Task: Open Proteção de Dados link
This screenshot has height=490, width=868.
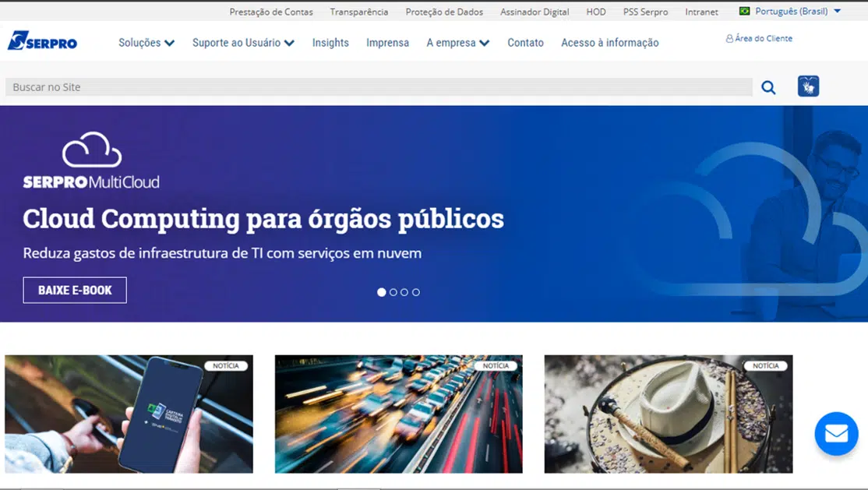Action: point(444,12)
